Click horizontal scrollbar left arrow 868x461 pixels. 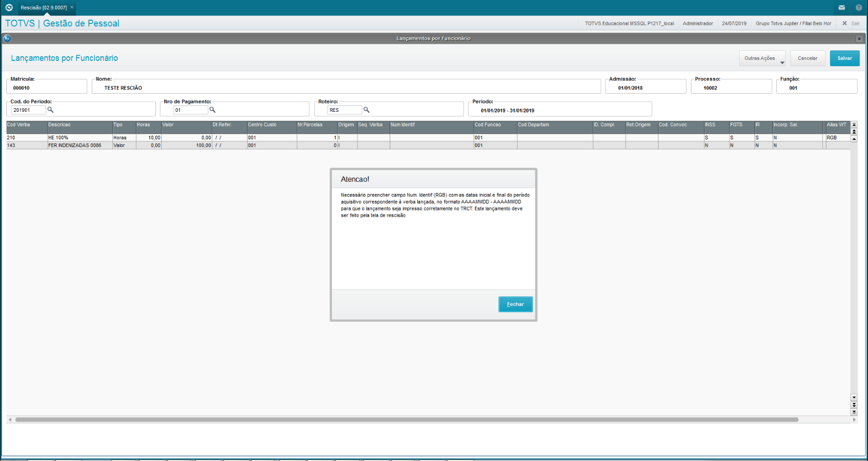(10, 420)
